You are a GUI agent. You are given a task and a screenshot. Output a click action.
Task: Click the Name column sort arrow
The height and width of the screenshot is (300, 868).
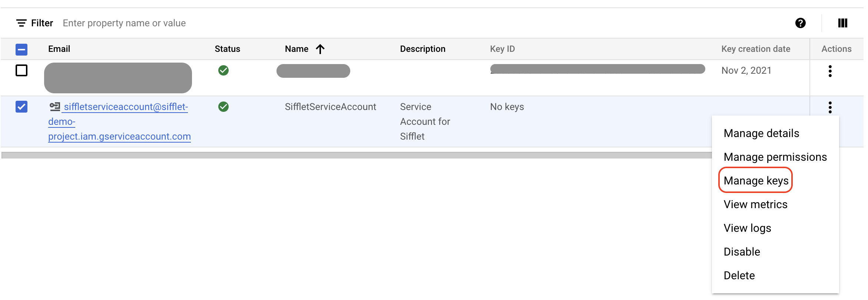320,49
